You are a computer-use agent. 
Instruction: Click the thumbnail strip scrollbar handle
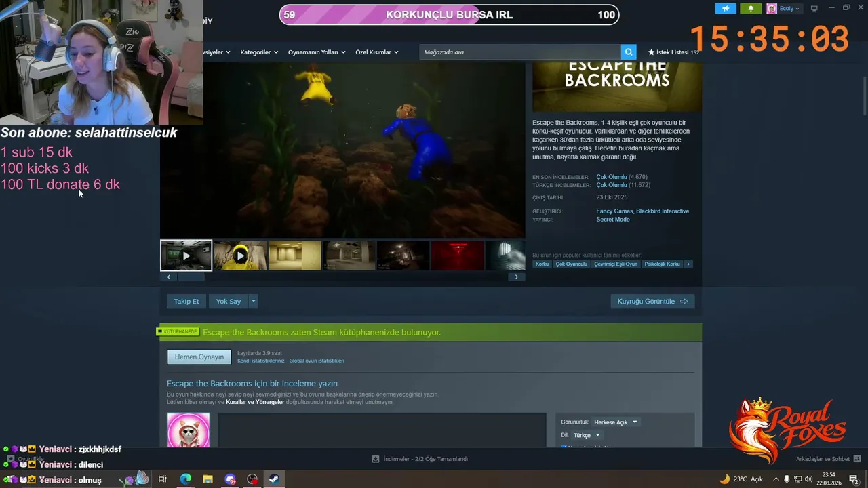tap(191, 277)
